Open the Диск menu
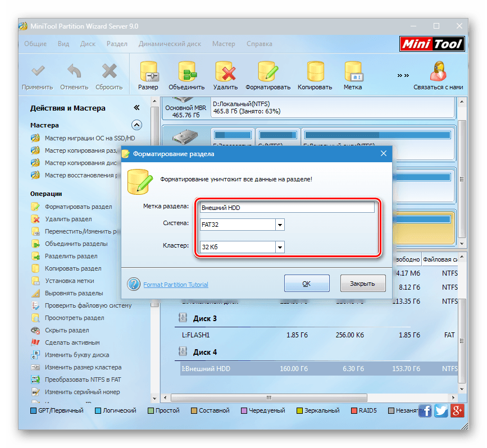The width and height of the screenshot is (487, 448). click(88, 44)
